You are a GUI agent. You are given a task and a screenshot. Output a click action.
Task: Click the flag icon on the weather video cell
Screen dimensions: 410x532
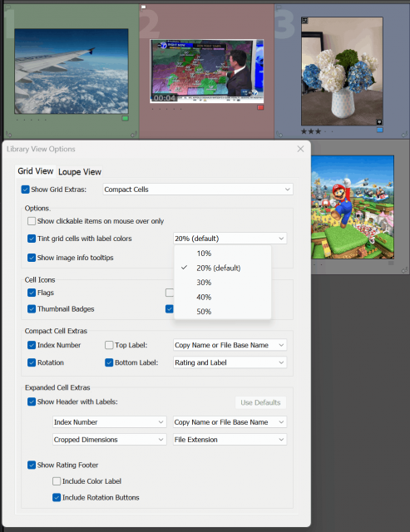coord(144,7)
